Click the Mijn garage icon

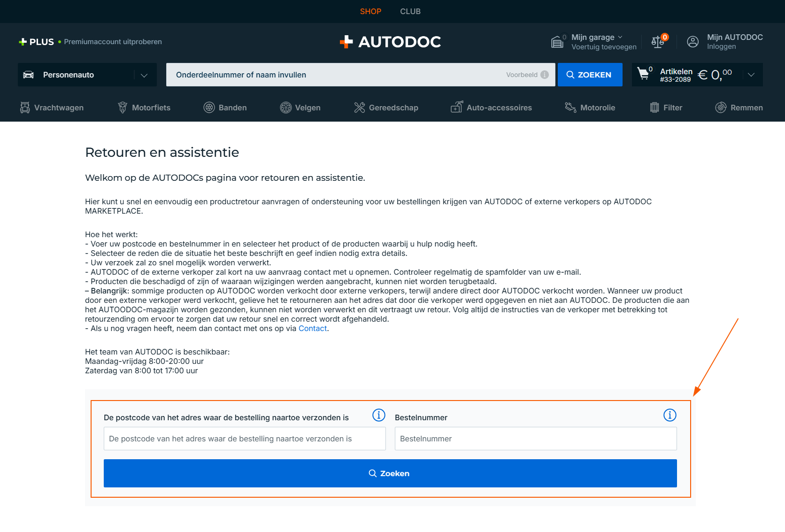click(557, 42)
